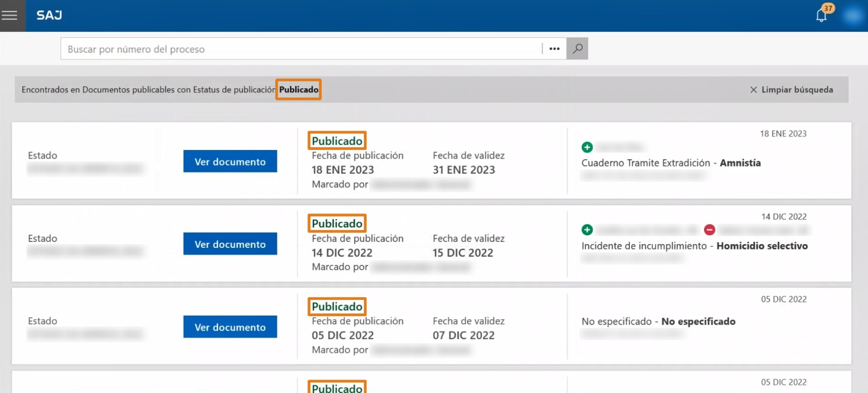This screenshot has height=393, width=868.
Task: Click Publicado status of 14 DIC 2022 card
Action: [337, 223]
